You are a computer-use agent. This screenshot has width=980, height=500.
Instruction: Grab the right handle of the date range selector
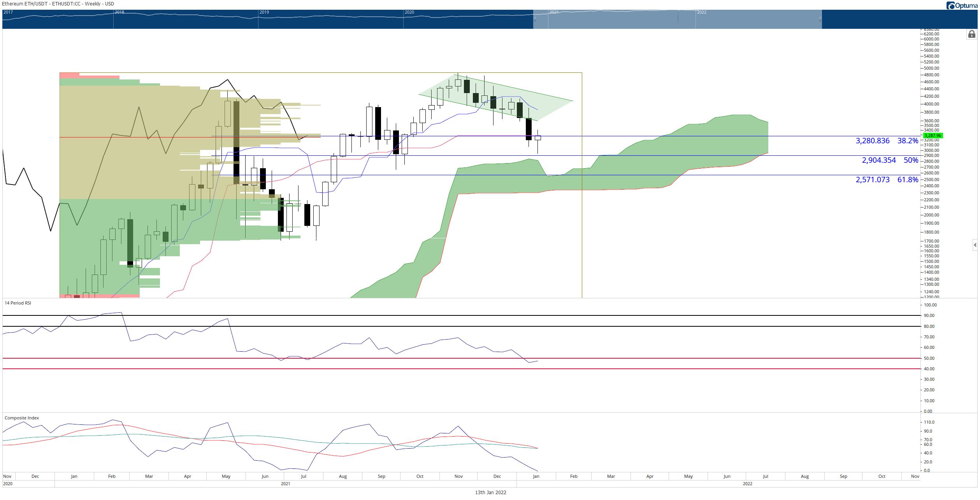click(820, 19)
